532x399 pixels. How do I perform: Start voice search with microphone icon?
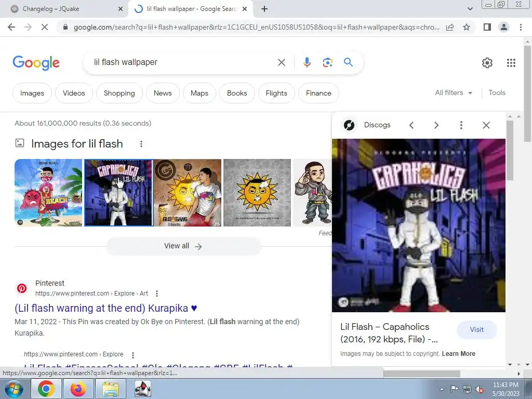[307, 62]
